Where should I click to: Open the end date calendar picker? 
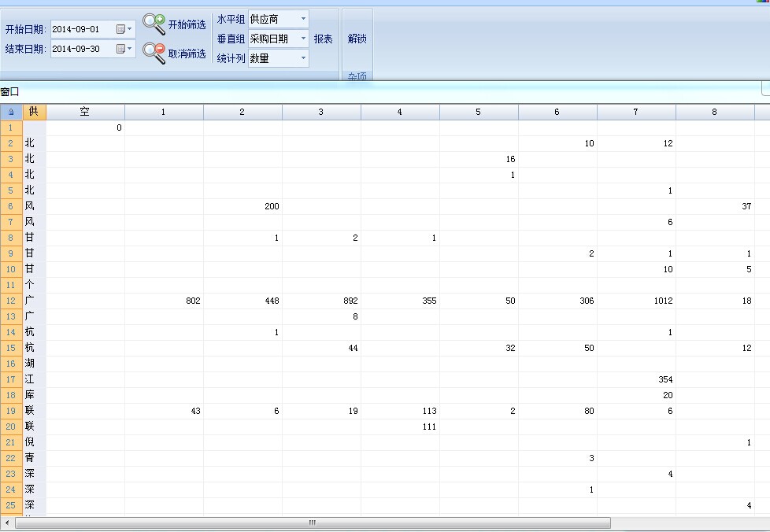tap(124, 49)
